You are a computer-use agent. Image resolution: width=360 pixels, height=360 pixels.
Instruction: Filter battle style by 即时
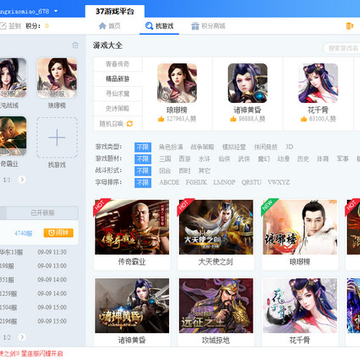[184, 171]
